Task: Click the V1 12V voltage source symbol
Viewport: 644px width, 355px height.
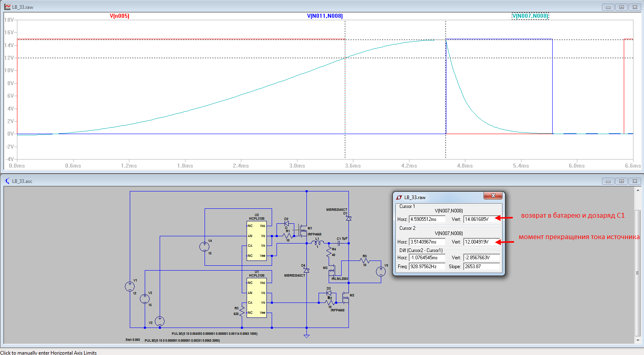Action: click(x=130, y=286)
